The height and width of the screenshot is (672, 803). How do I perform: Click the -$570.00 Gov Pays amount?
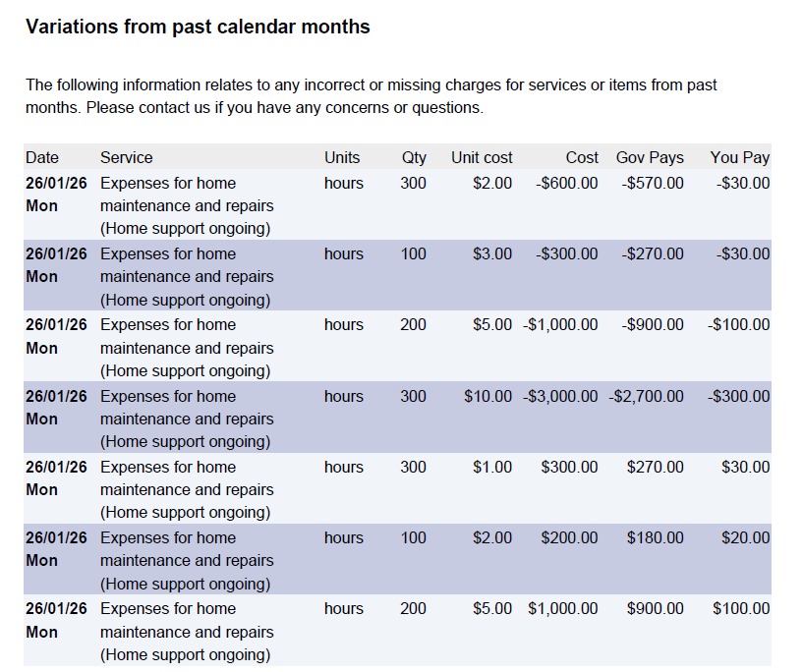pyautogui.click(x=653, y=183)
